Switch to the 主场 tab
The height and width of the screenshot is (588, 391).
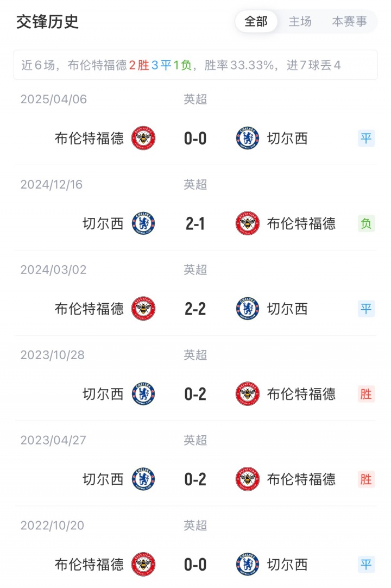pyautogui.click(x=300, y=22)
